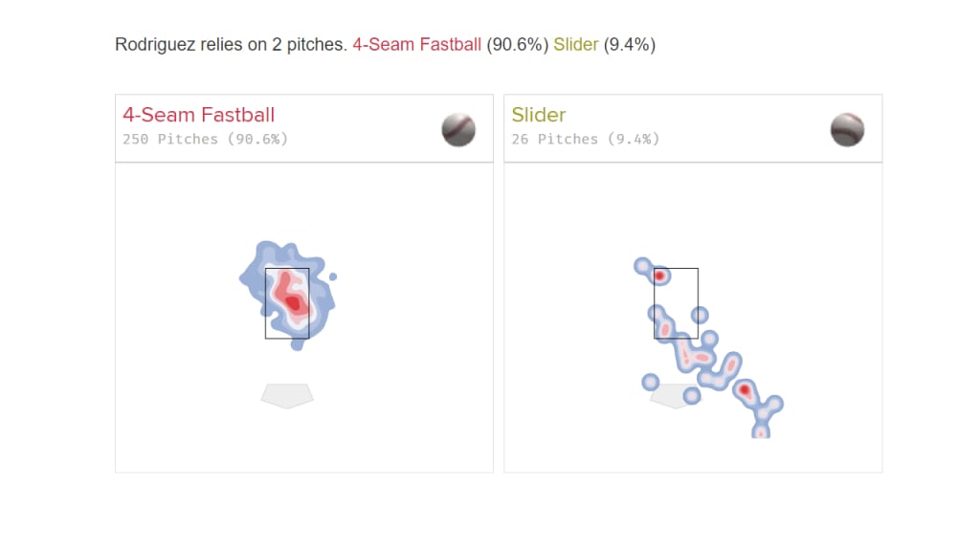Pick the dark red hotspot in fastball heatmap
This screenshot has height=551, width=980.
(294, 303)
